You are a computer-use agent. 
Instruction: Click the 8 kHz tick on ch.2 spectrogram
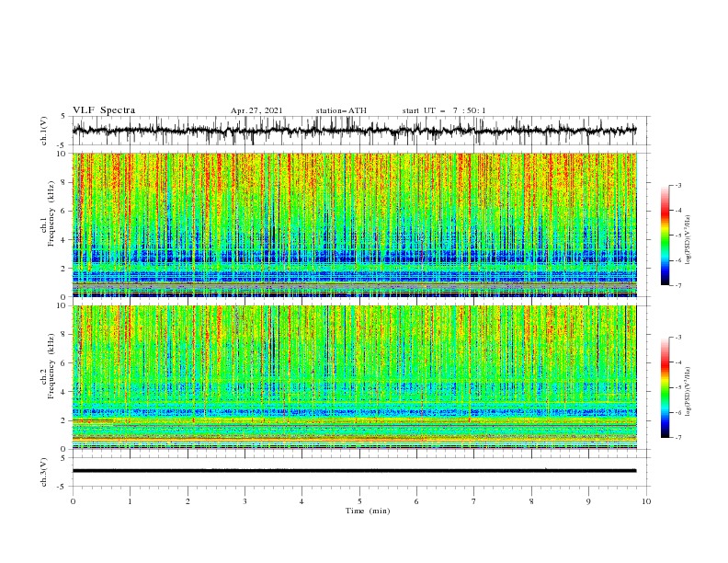[x=64, y=335]
